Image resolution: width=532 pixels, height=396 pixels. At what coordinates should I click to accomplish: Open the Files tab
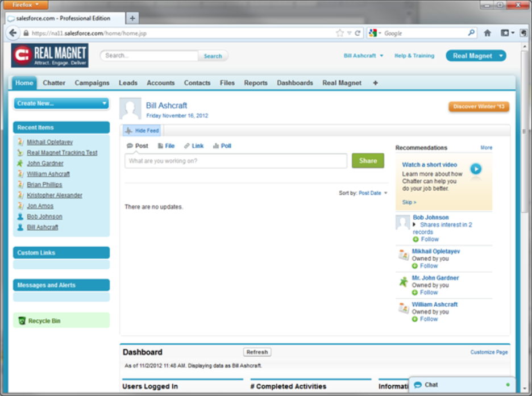point(227,83)
